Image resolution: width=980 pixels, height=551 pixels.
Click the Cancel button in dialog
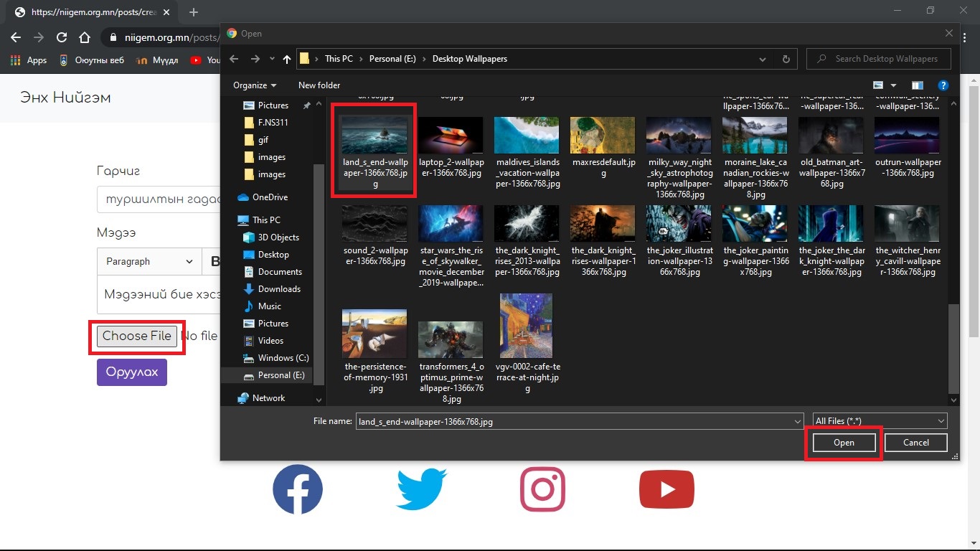915,443
